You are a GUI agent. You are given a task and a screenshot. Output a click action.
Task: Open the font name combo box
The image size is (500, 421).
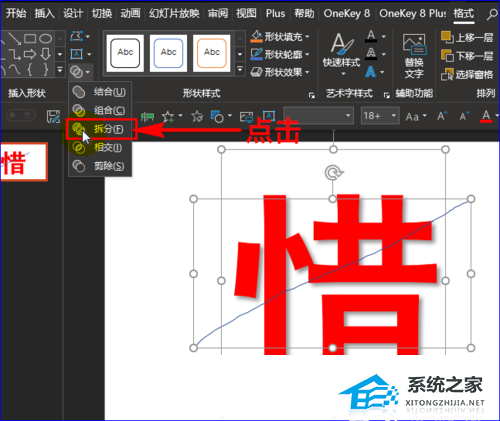point(318,115)
